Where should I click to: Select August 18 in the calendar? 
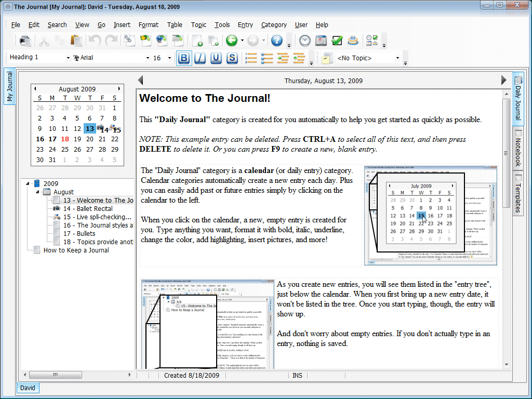tap(65, 139)
